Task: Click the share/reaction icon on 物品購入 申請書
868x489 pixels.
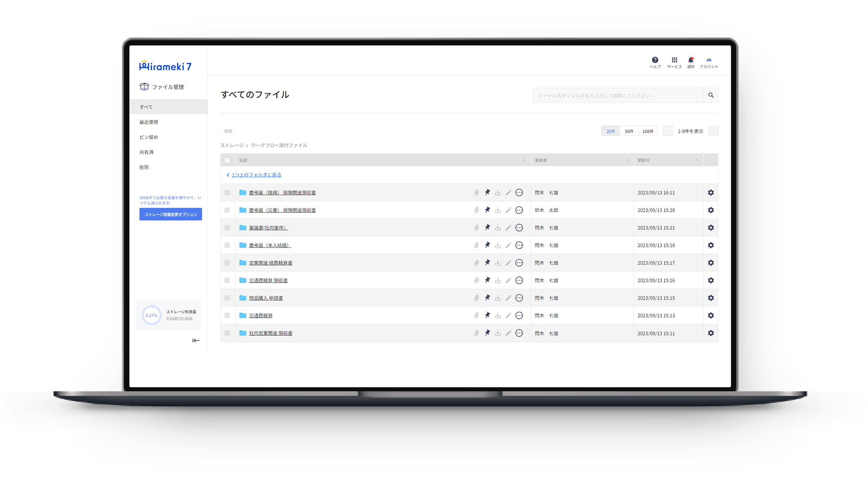Action: point(519,298)
